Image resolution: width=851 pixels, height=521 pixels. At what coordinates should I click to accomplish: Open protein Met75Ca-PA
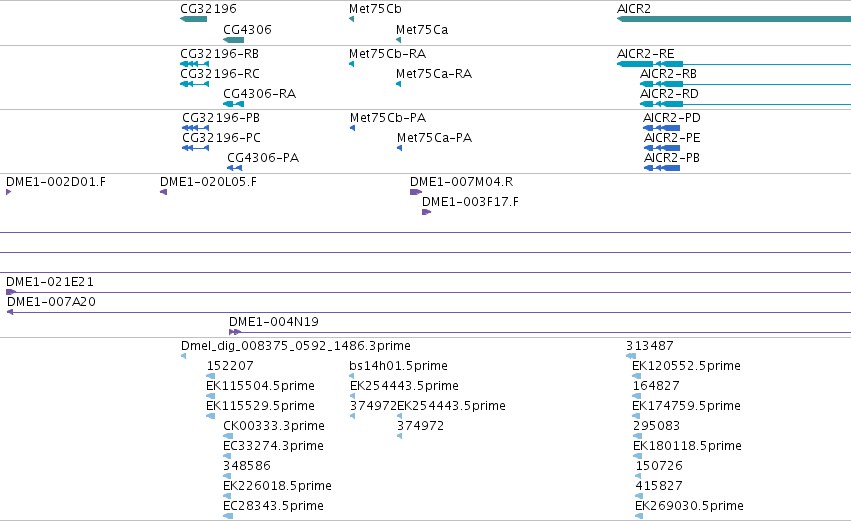(x=434, y=138)
